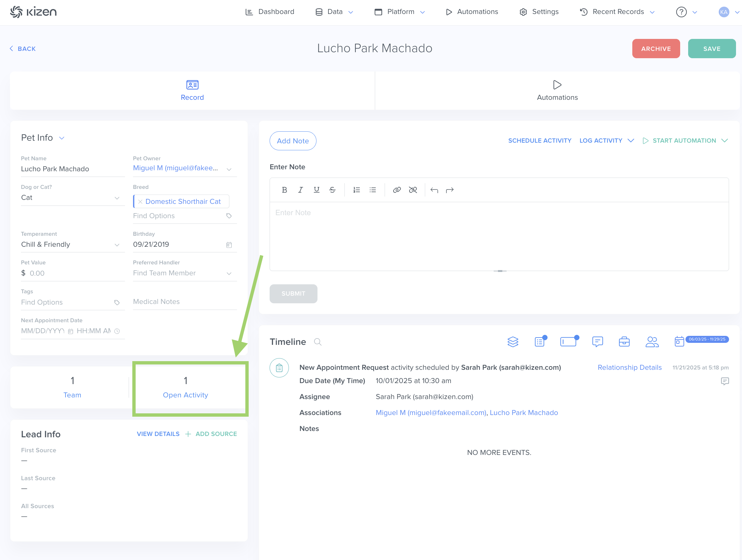Toggle underline formatting in note editor
This screenshot has height=560, width=742.
point(316,190)
